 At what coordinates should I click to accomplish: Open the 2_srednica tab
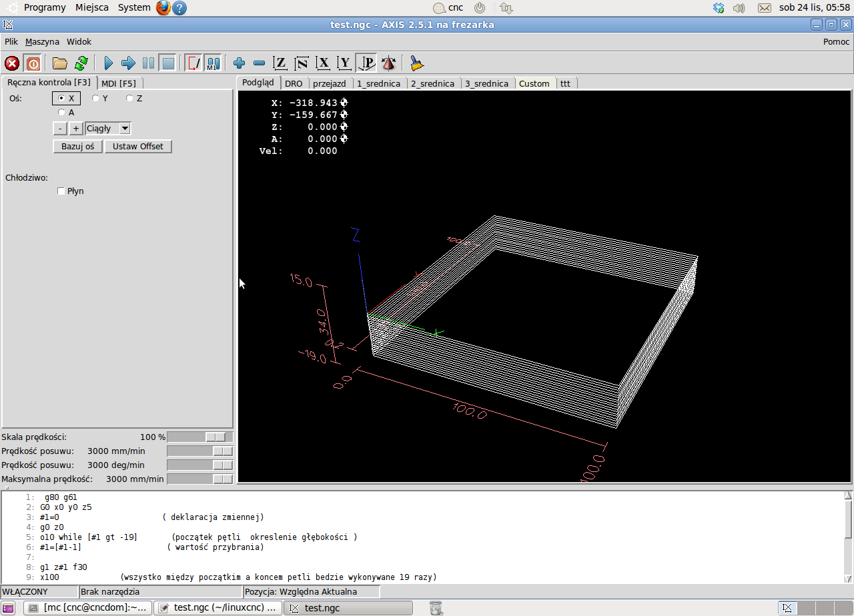[432, 83]
